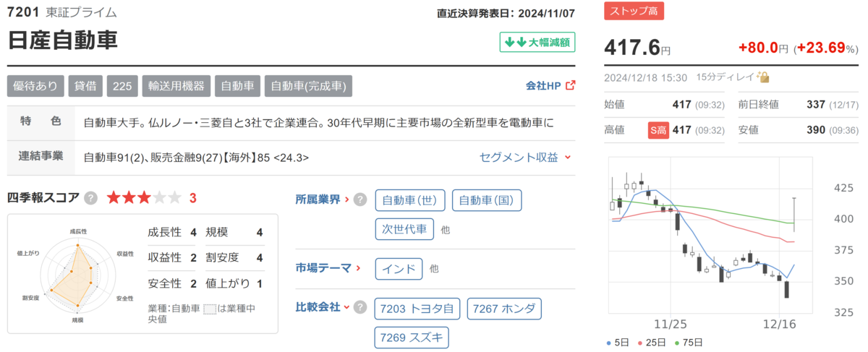Click the 日産自動車 company name heading
The width and height of the screenshot is (868, 352).
tap(62, 40)
